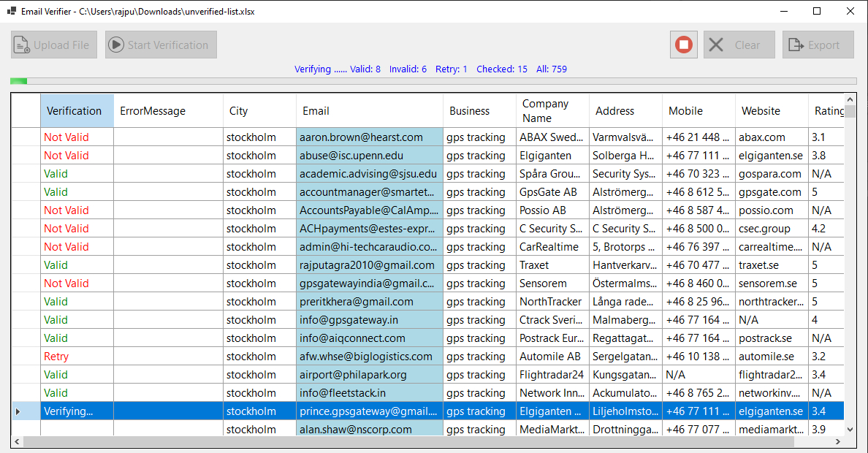Image resolution: width=868 pixels, height=453 pixels.
Task: Click the Address column header
Action: [625, 111]
